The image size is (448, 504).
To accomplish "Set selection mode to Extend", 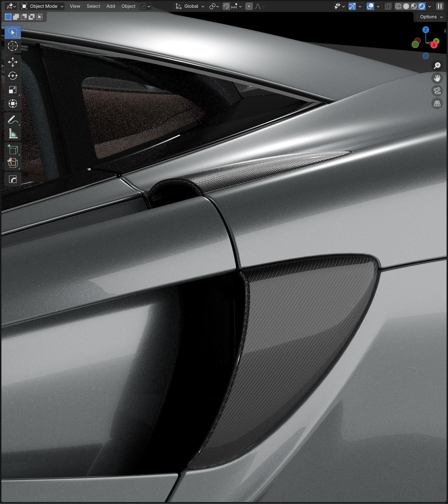I will coord(16,17).
